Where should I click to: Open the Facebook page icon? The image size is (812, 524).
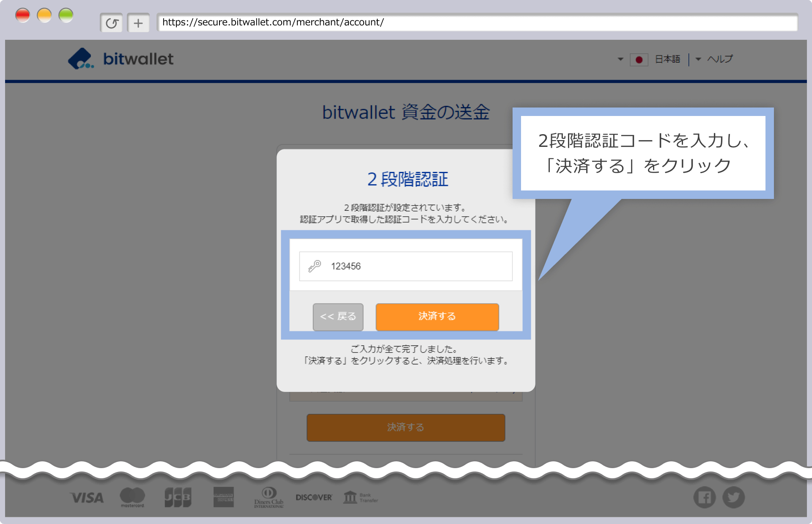705,497
